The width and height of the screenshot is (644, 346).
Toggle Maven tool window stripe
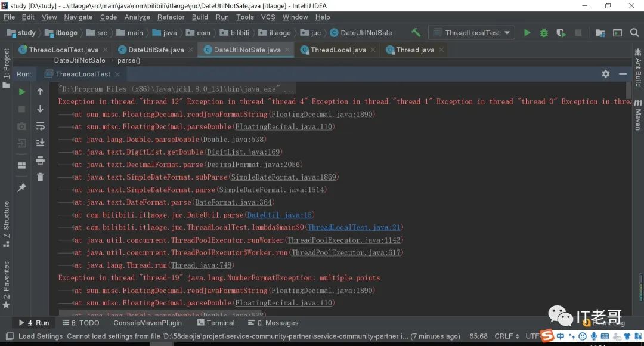638,115
